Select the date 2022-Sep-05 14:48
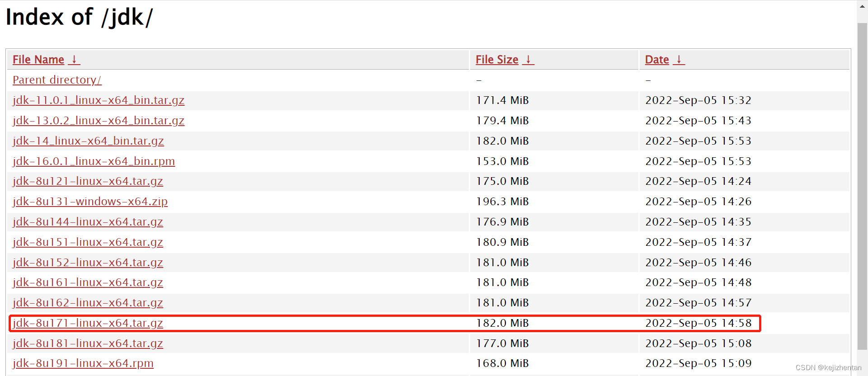The image size is (868, 376). pyautogui.click(x=698, y=282)
